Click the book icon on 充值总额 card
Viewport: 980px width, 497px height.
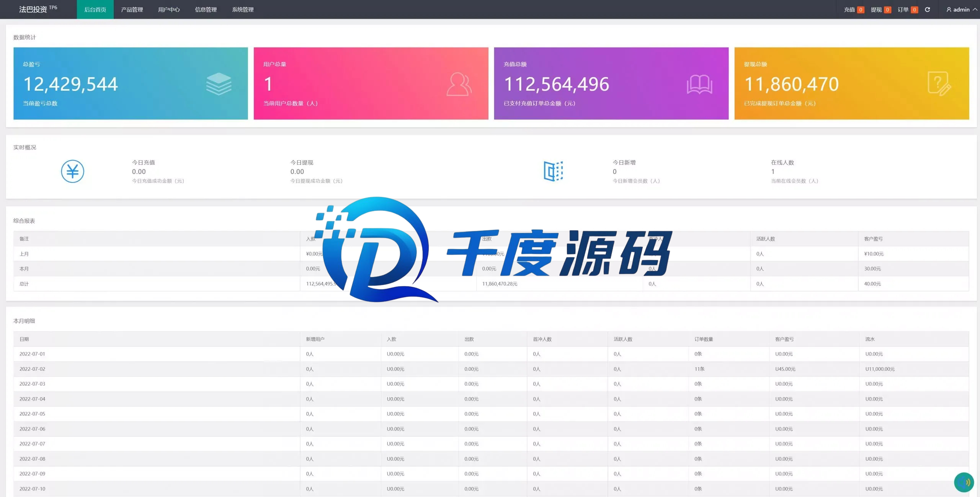coord(699,84)
